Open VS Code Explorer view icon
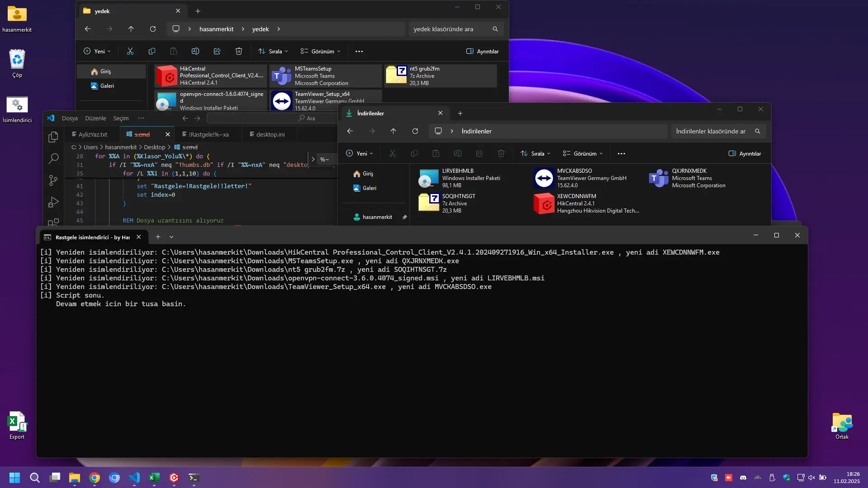The image size is (868, 488). tap(53, 137)
